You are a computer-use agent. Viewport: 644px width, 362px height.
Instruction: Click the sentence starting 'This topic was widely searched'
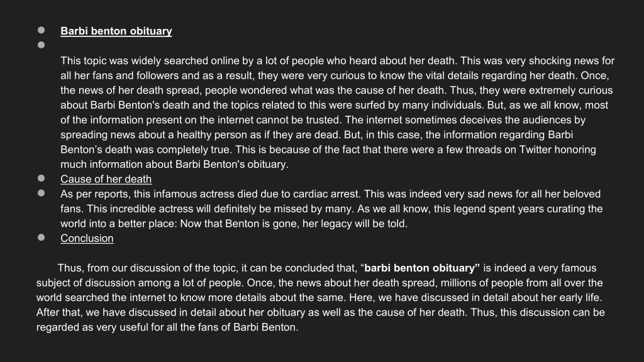258,61
